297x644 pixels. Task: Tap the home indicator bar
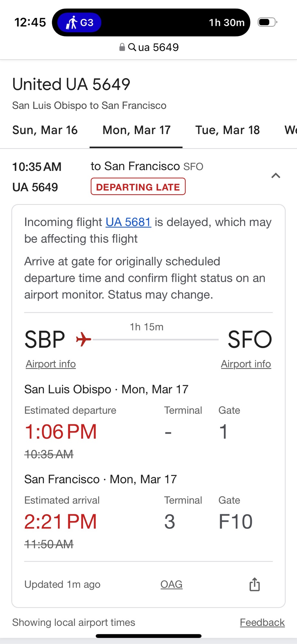point(149,636)
